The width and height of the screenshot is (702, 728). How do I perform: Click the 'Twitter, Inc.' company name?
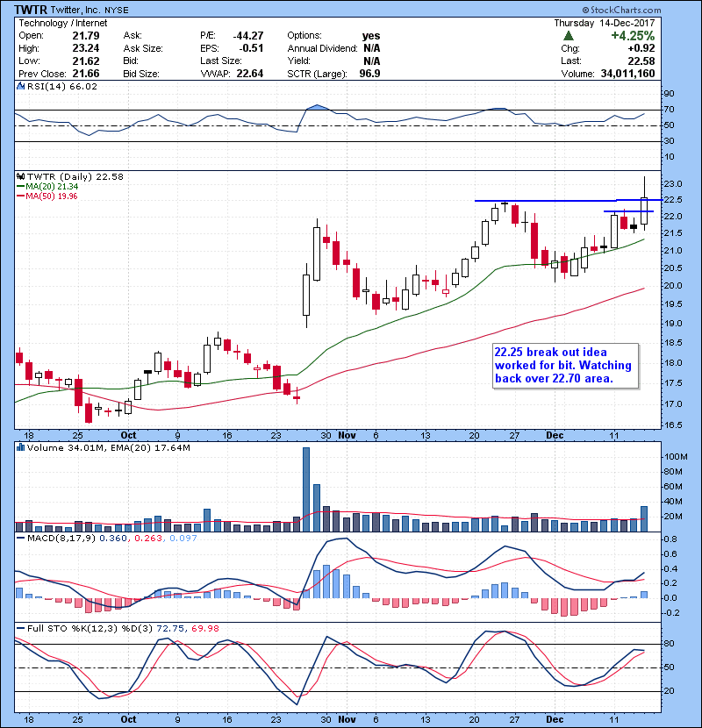(74, 10)
